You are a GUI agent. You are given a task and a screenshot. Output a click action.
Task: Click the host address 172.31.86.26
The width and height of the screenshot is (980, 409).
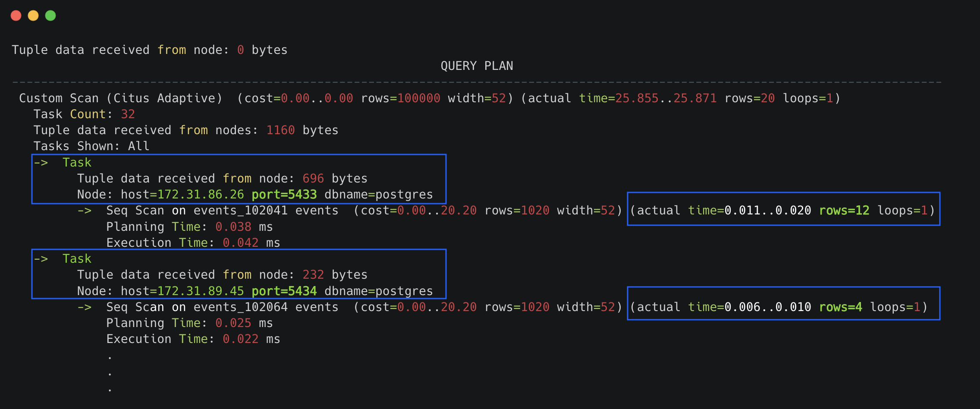click(201, 195)
